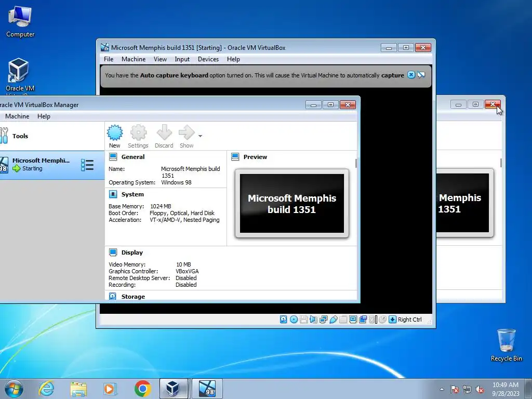Screen dimensions: 532x399
Task: Click the recording indicator in VM status bar
Action: click(363, 320)
